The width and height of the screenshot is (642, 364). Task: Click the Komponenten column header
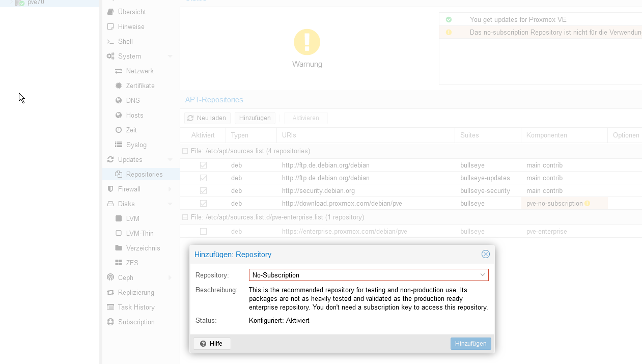pyautogui.click(x=565, y=135)
